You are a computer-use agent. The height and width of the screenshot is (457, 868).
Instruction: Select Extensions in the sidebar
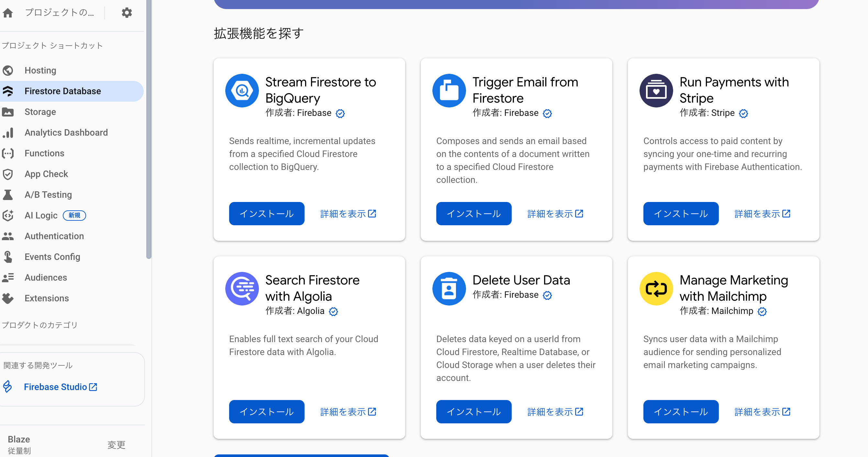coord(47,298)
